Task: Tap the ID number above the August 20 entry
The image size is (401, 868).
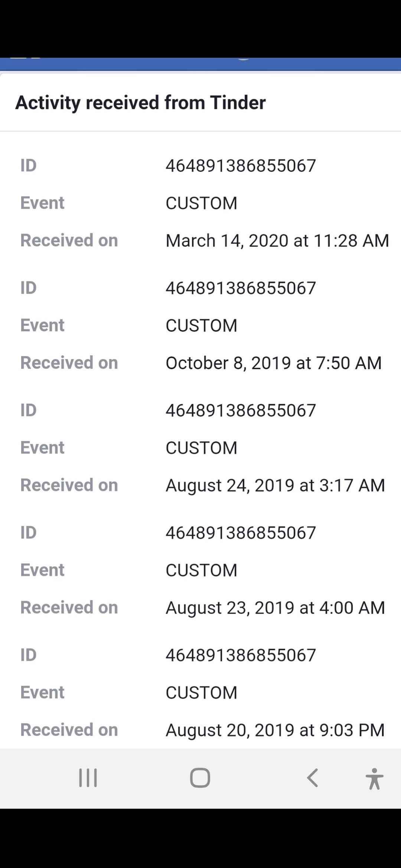Action: point(241,655)
